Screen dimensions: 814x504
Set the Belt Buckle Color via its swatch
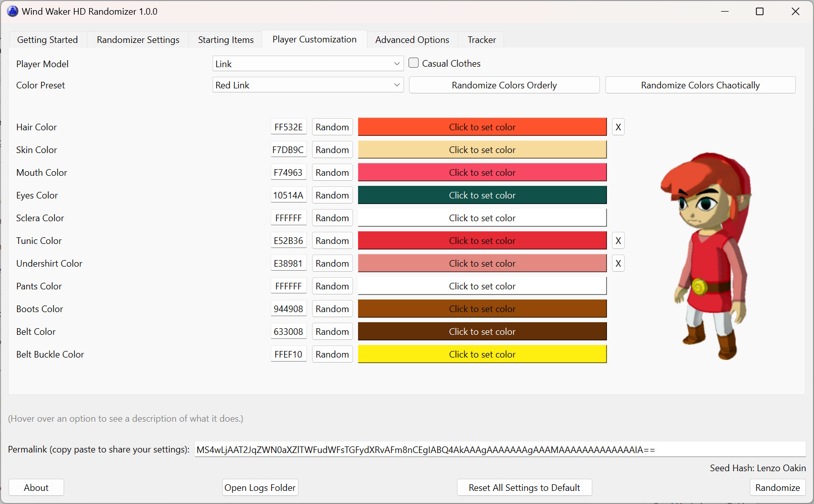tap(482, 355)
